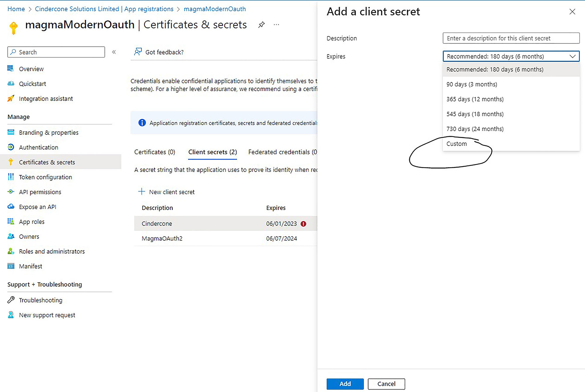585x392 pixels.
Task: Switch to the Federated credentials tab
Action: tap(283, 152)
